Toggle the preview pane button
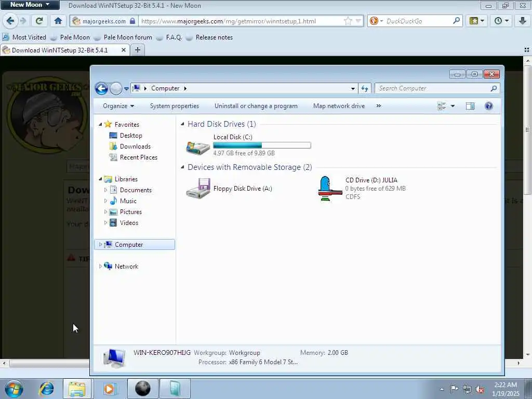Image resolution: width=532 pixels, height=399 pixels. 470,106
